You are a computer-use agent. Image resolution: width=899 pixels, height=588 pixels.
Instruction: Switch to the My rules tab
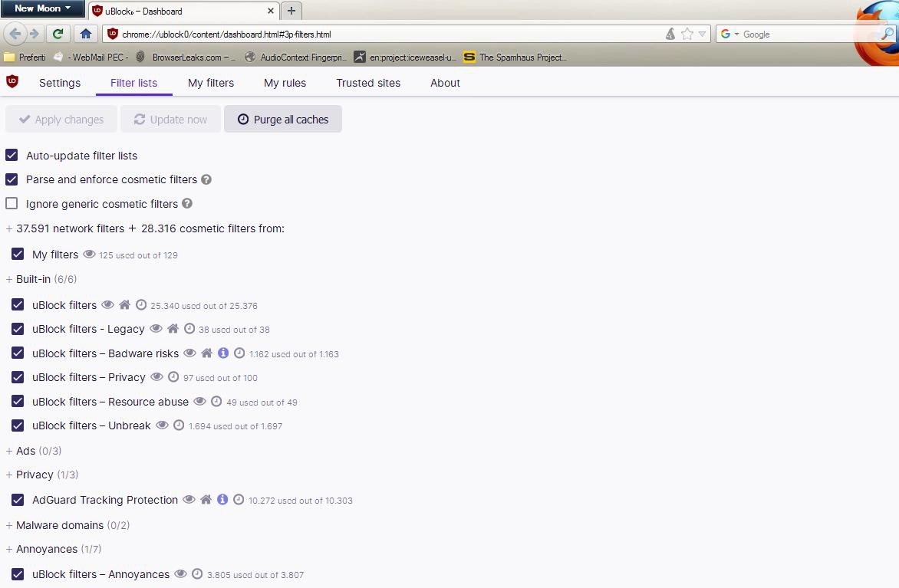pyautogui.click(x=285, y=83)
